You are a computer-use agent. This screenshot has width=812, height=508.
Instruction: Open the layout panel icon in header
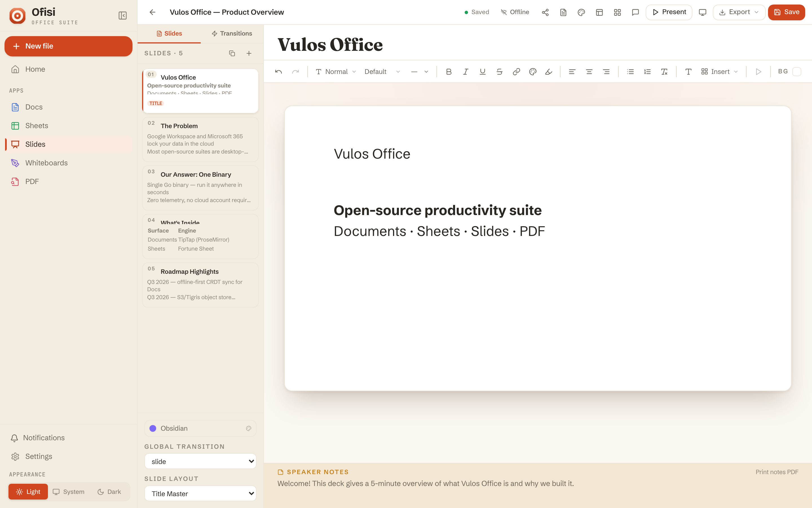coord(599,12)
